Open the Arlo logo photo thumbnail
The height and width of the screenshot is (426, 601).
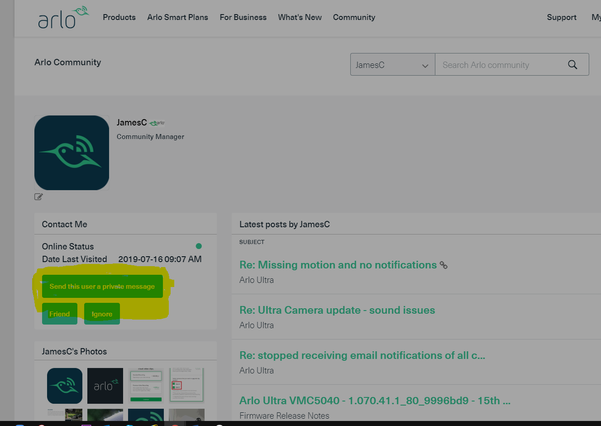107,385
